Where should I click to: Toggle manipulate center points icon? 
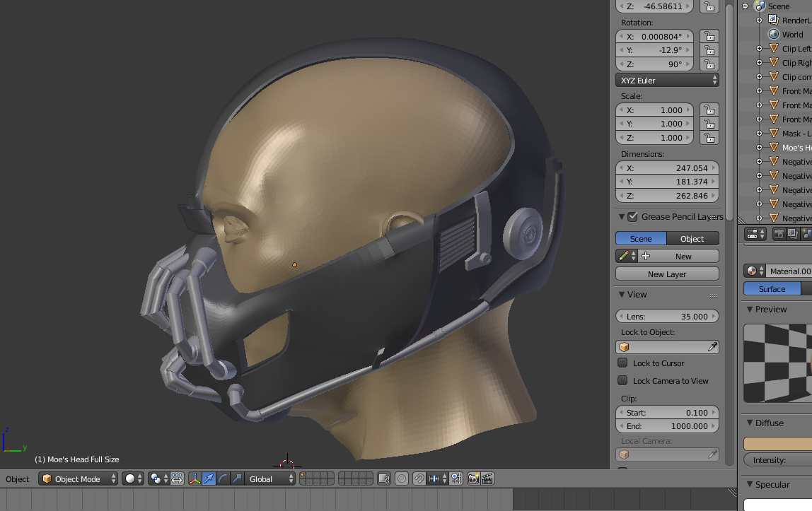click(177, 479)
